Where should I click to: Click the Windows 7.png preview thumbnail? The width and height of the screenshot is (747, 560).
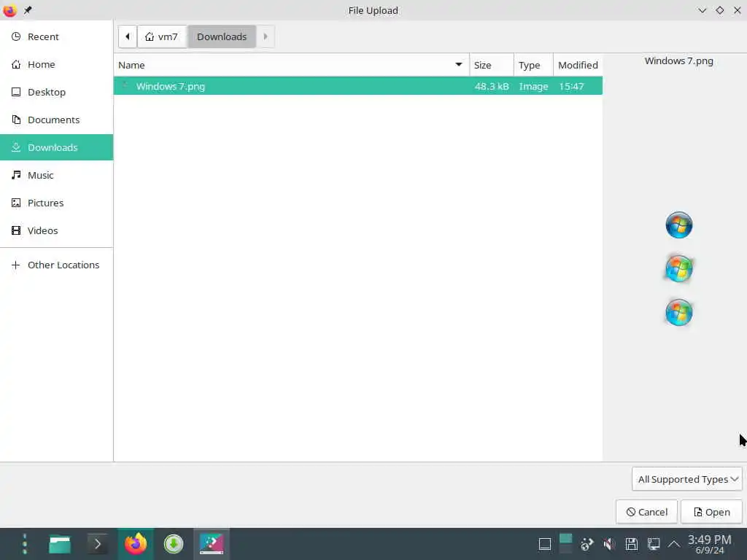point(679,268)
